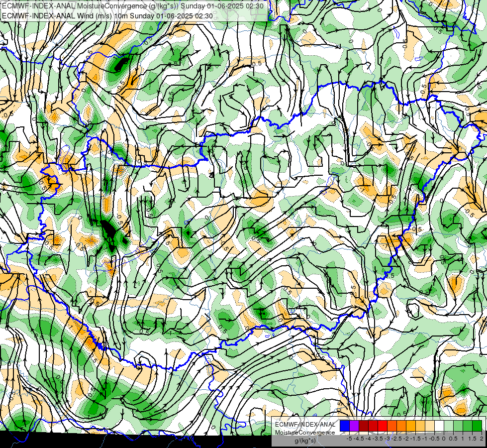The width and height of the screenshot is (487, 448).
Task: Click the blue swatch in the legend
Action: pyautogui.click(x=345, y=426)
